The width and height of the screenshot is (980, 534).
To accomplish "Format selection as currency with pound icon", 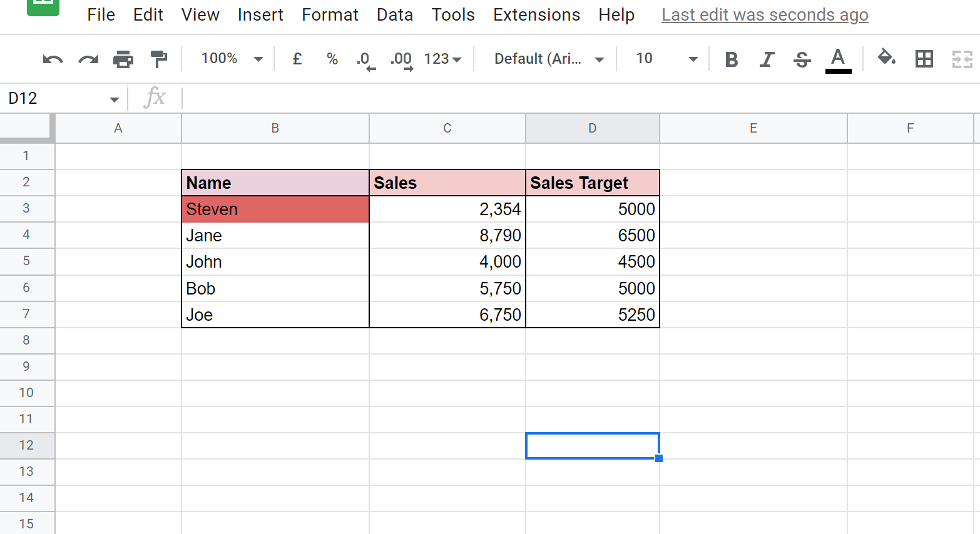I will [x=297, y=59].
